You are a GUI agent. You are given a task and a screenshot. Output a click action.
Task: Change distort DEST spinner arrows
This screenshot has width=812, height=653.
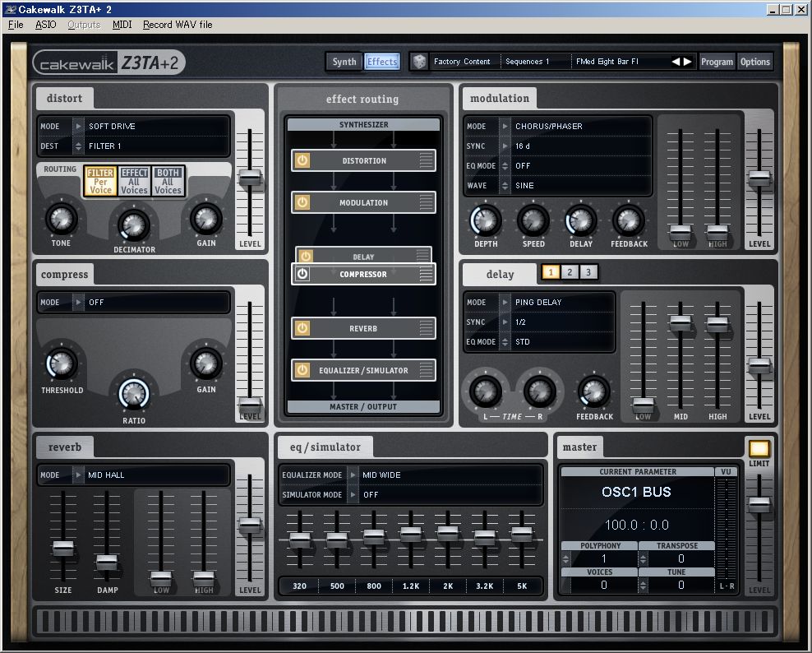[x=78, y=146]
